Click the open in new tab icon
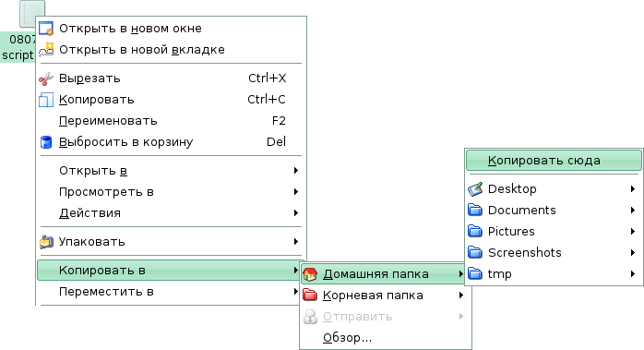The height and width of the screenshot is (350, 644). 46,49
